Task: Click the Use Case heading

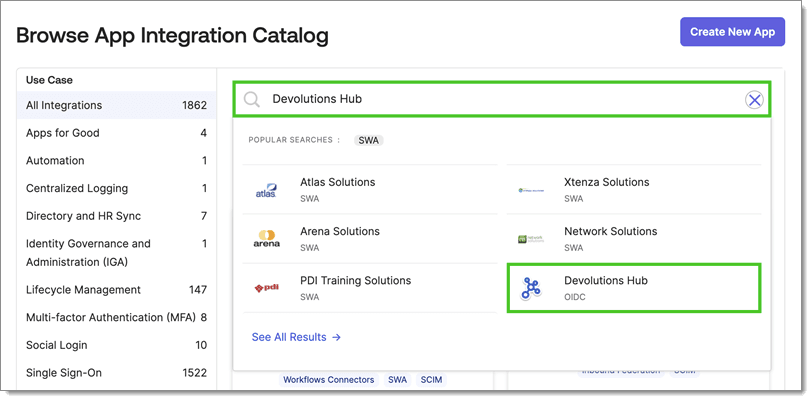Action: pyautogui.click(x=49, y=80)
